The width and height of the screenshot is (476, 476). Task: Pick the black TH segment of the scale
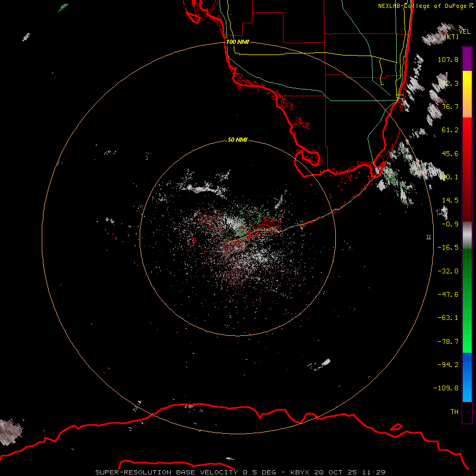click(x=467, y=412)
